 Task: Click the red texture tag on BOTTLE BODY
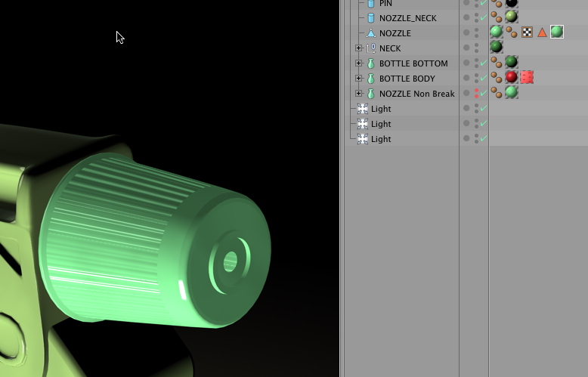pyautogui.click(x=527, y=77)
